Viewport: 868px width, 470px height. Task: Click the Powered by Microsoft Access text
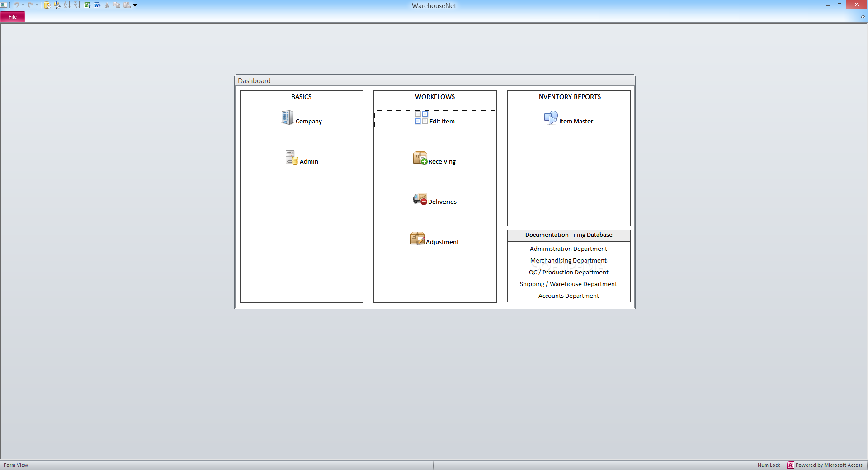[x=829, y=465]
